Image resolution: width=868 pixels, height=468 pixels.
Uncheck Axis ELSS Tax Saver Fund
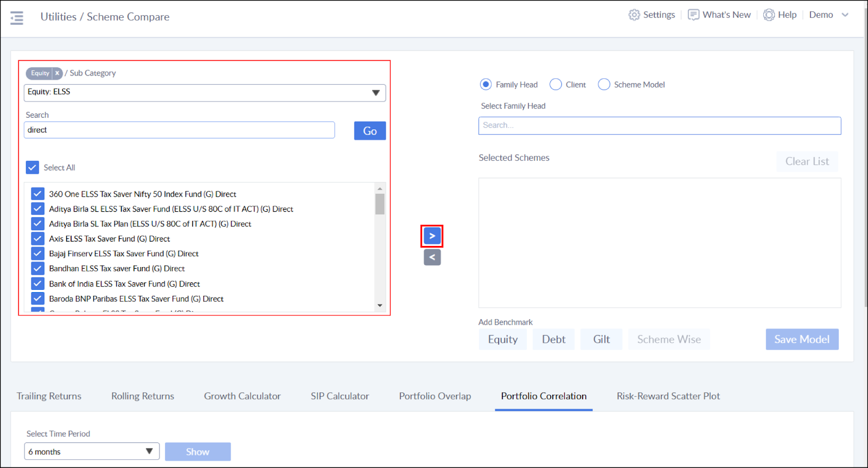coord(37,238)
